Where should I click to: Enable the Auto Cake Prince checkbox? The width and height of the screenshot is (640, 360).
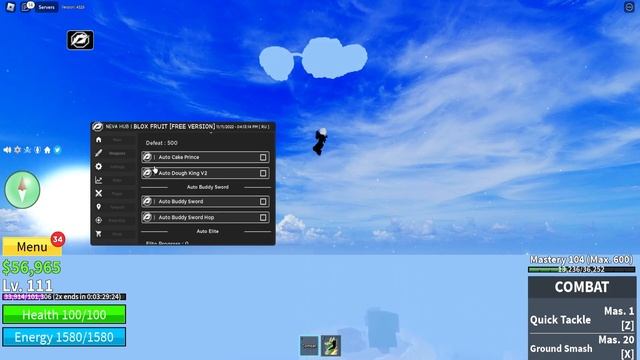coord(263,157)
